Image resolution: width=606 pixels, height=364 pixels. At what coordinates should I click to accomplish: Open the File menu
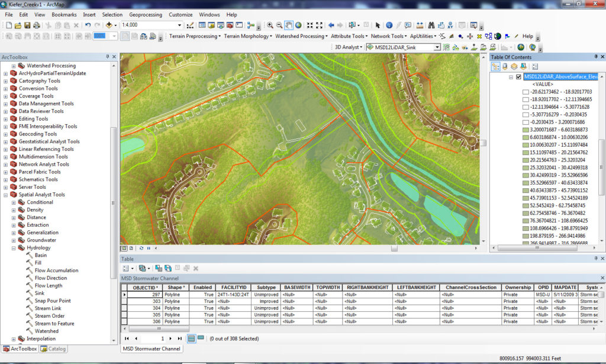9,15
